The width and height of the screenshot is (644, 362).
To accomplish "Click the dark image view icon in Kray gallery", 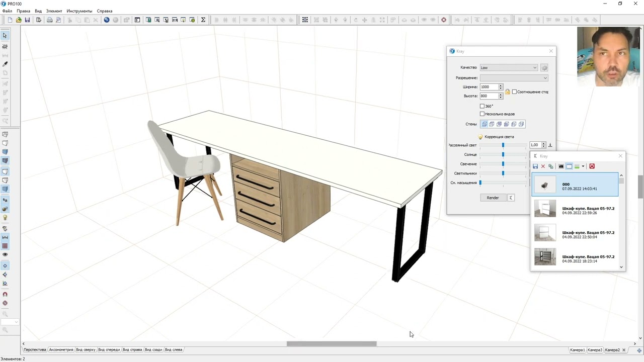I will [x=561, y=166].
